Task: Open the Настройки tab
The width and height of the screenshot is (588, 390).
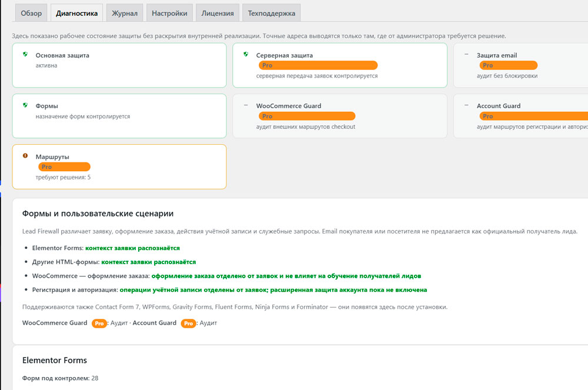Action: click(x=169, y=13)
